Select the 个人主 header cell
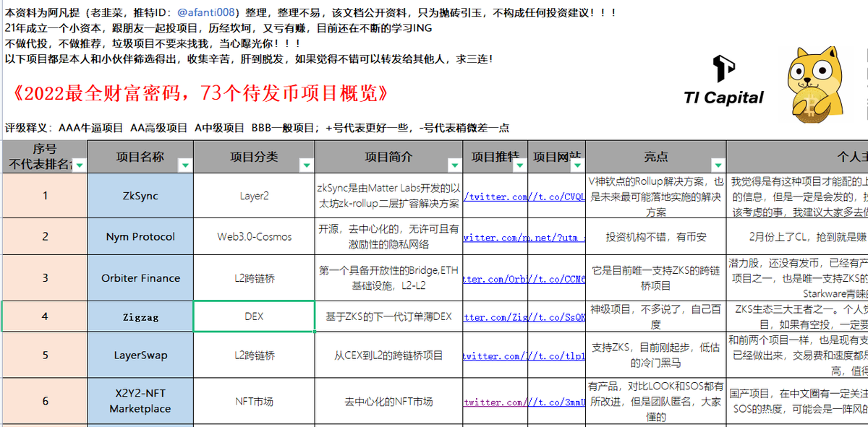The width and height of the screenshot is (868, 427). point(796,157)
